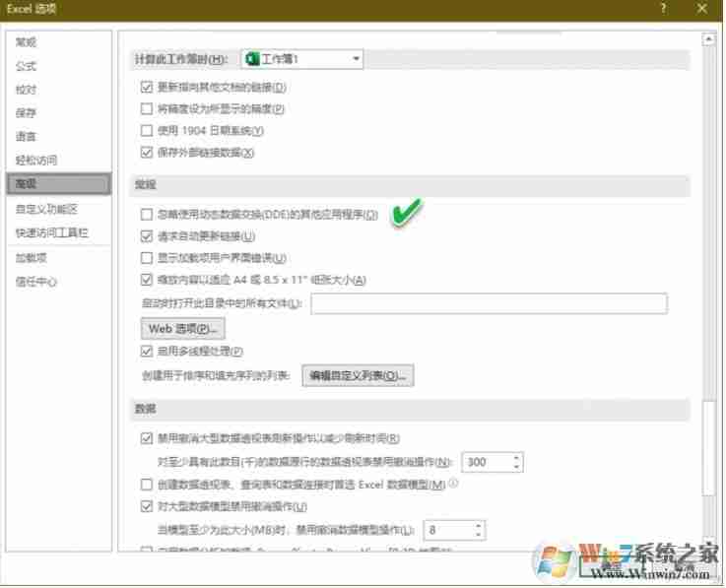Toggle the A4 或 8.5 x 11" paper scaling checkbox

[147, 279]
